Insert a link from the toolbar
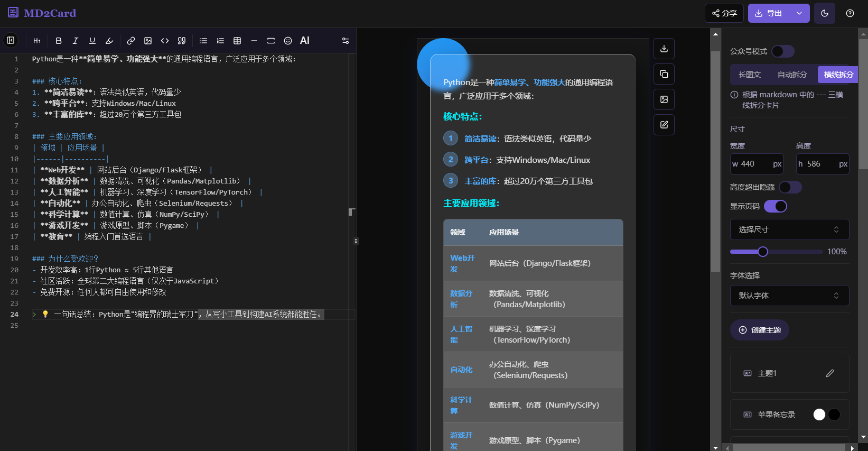 click(131, 41)
